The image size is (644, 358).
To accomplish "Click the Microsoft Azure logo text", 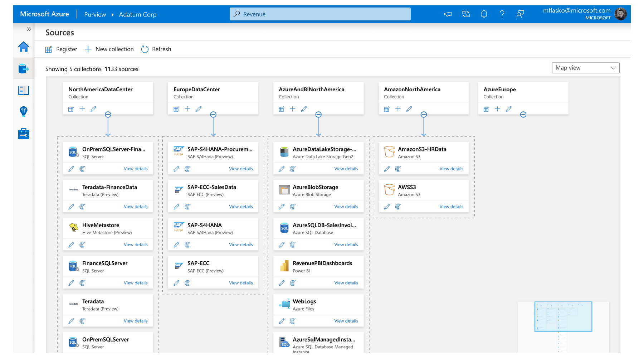I will (x=44, y=14).
